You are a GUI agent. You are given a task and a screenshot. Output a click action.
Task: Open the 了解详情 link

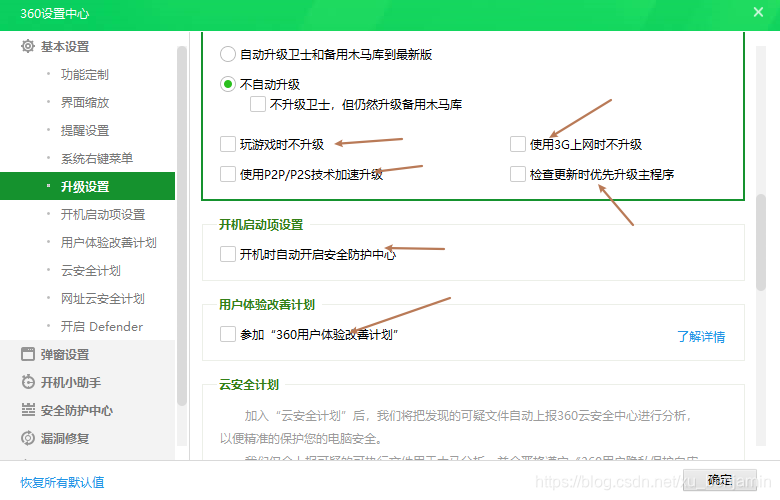701,336
